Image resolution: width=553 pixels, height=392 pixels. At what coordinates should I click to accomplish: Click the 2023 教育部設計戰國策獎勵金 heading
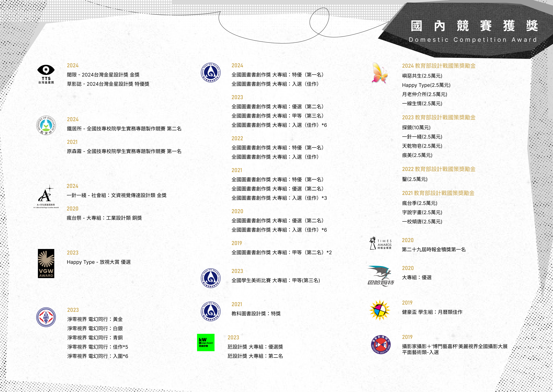click(x=439, y=117)
